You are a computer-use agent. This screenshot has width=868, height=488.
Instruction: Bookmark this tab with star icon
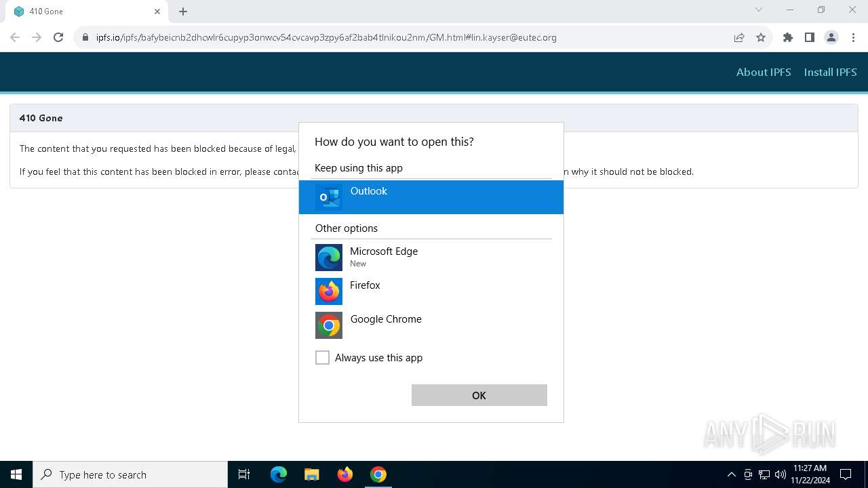(761, 37)
